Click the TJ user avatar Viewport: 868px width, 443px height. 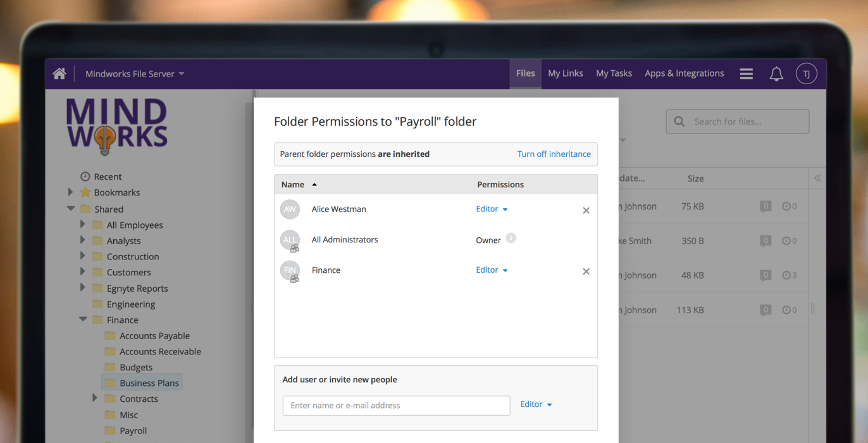[806, 74]
